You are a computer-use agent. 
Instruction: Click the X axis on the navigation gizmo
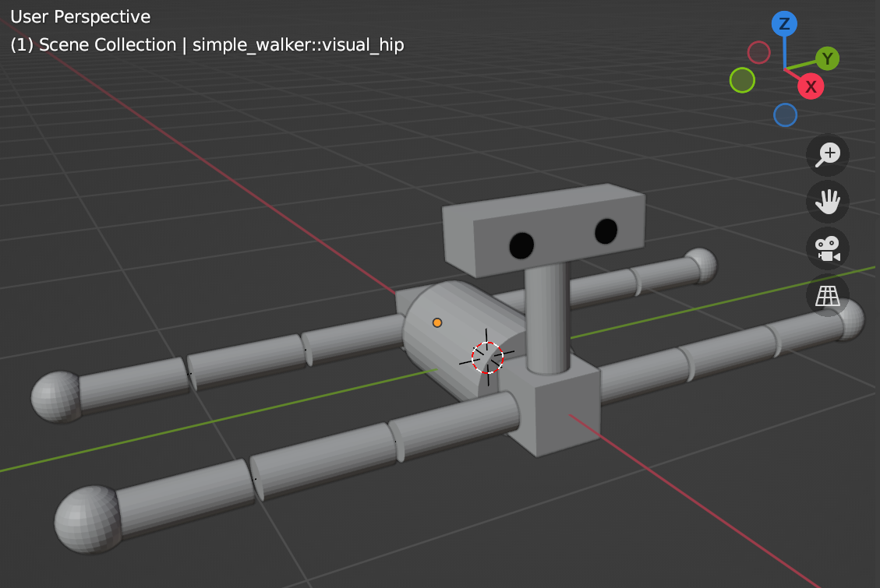click(811, 87)
